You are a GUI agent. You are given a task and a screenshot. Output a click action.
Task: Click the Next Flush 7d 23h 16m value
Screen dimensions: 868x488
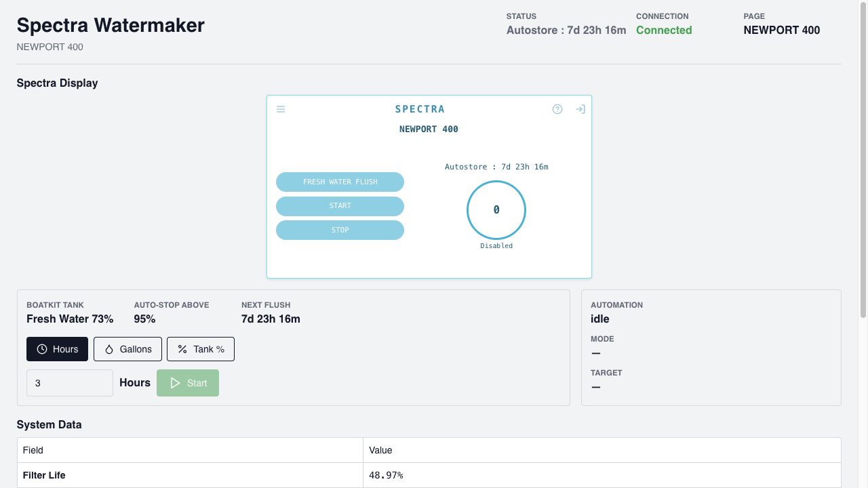coord(271,319)
